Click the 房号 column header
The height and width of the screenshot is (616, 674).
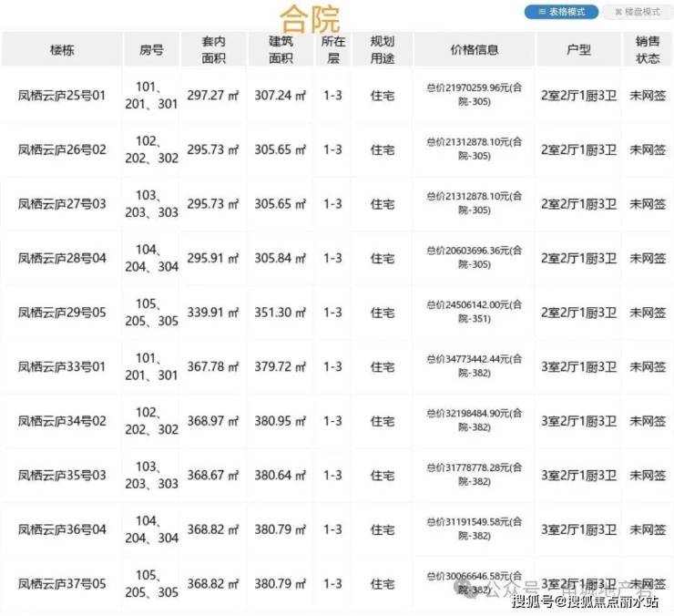pos(151,50)
